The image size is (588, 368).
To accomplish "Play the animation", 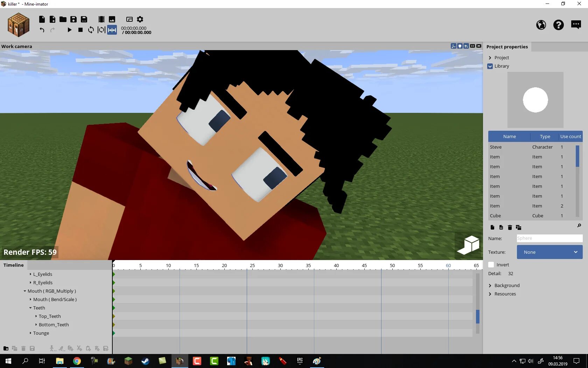I will coord(69,30).
